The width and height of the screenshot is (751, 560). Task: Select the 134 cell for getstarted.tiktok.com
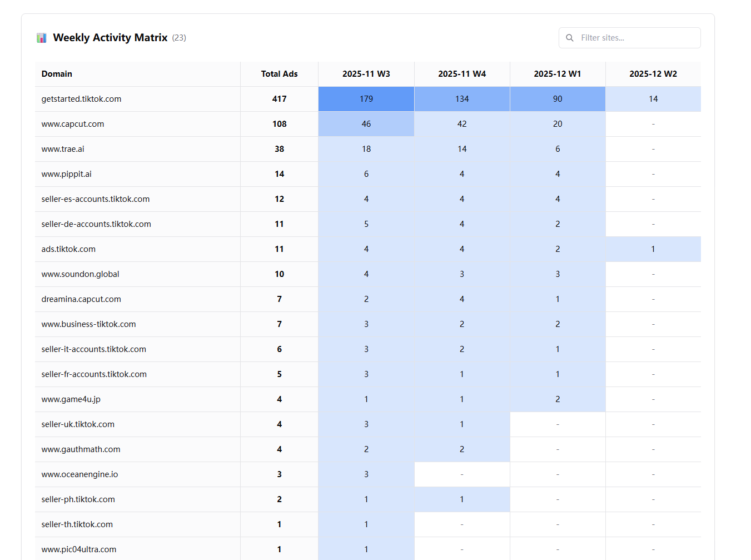(x=462, y=99)
